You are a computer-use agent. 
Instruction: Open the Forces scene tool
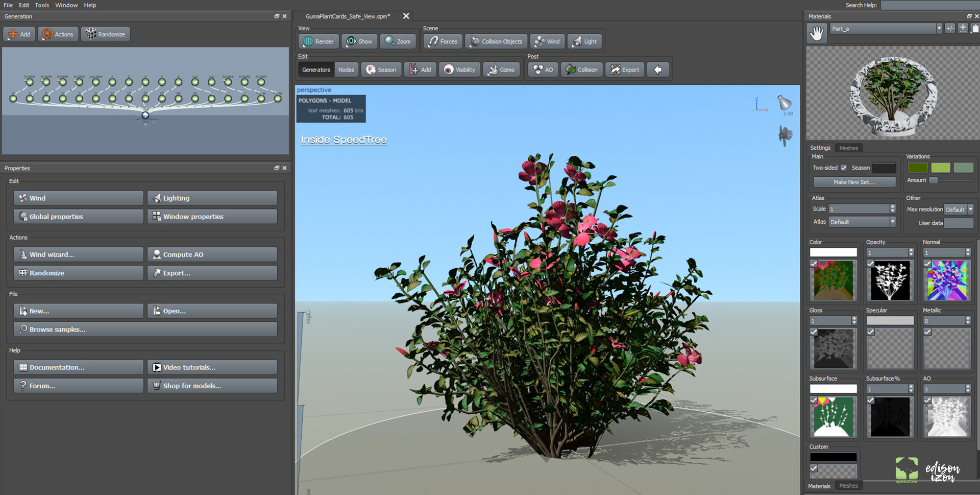[442, 41]
